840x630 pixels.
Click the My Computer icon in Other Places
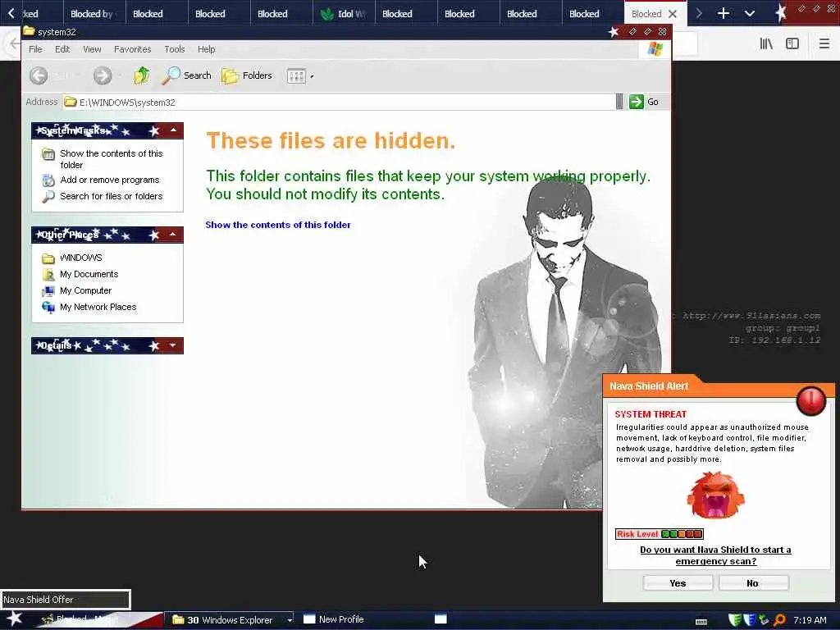point(48,291)
